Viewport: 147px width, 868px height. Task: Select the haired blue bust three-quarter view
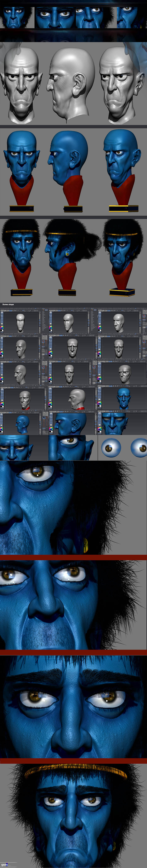tap(123, 257)
